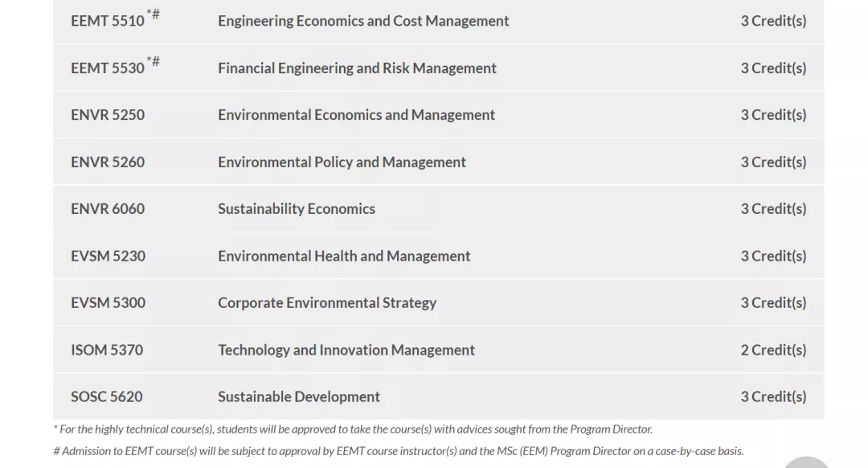Open the Sustainable Development course title
868x468 pixels.
299,397
